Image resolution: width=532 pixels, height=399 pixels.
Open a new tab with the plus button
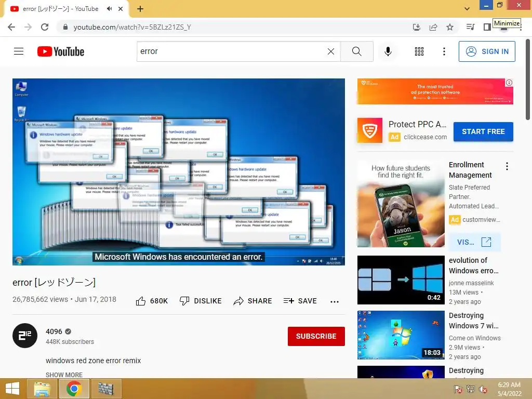pos(140,9)
